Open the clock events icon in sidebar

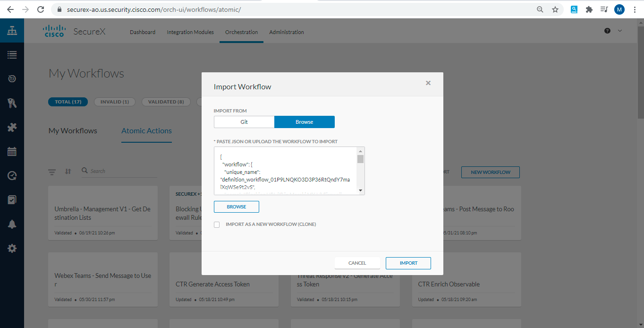(12, 176)
